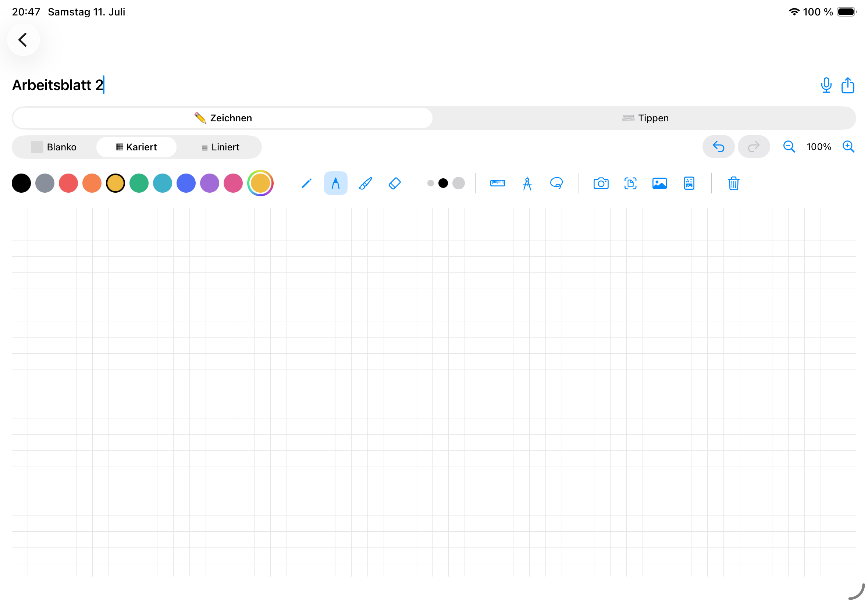The image size is (868, 603).
Task: Pick the black color swatch
Action: (x=21, y=183)
